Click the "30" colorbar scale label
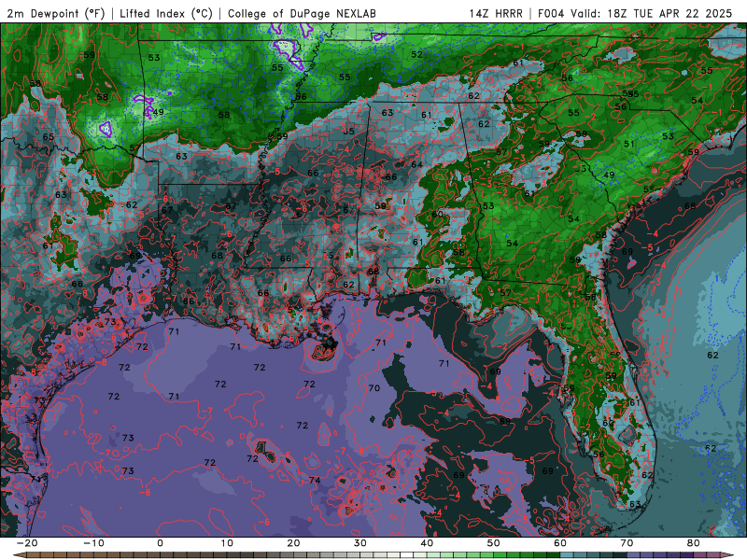This screenshot has height=560, width=747. coord(360,543)
